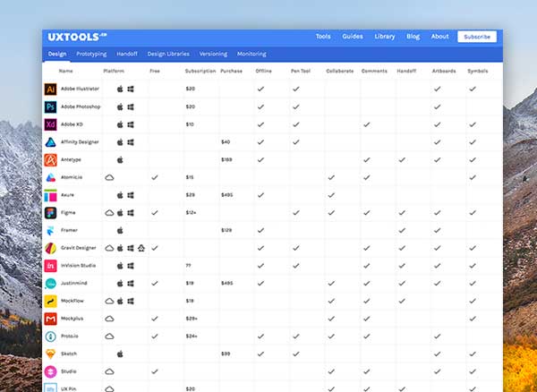The height and width of the screenshot is (392, 537).
Task: Click the Proto.io app icon
Action: pos(50,337)
